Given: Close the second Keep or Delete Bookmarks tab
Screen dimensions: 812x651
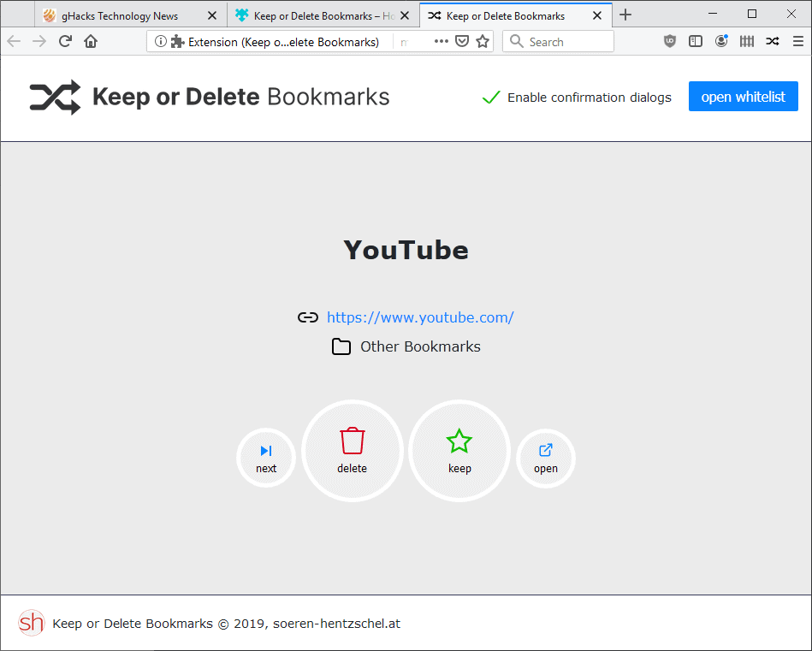Looking at the screenshot, I should pyautogui.click(x=405, y=16).
